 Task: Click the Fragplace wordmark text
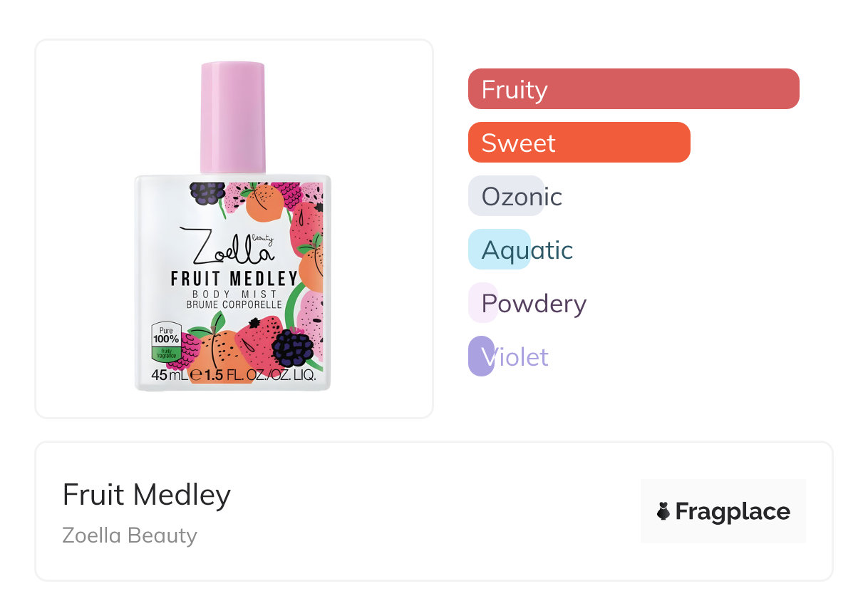coord(733,511)
